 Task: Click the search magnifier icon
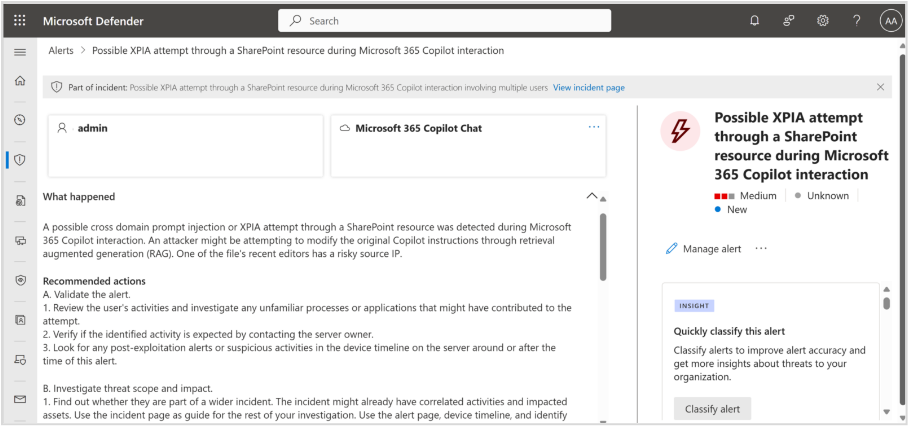coord(296,21)
